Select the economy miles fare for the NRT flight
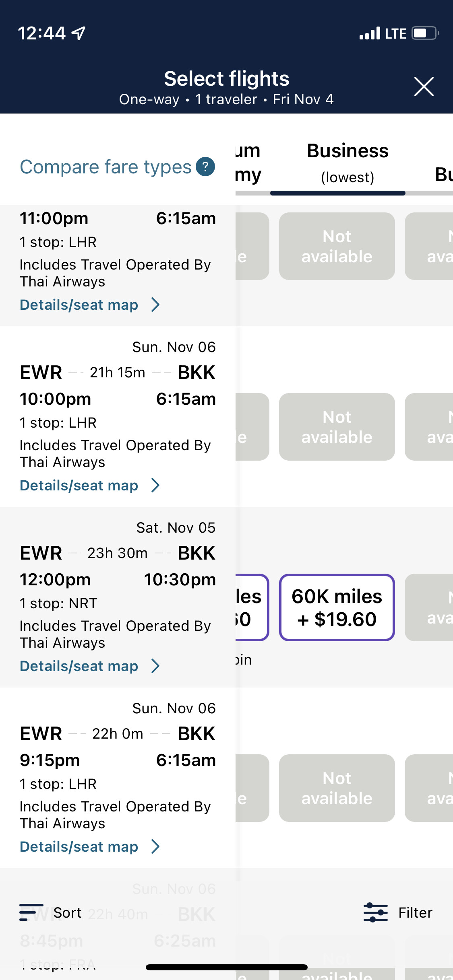Viewport: 453px width, 980px height. 252,607
